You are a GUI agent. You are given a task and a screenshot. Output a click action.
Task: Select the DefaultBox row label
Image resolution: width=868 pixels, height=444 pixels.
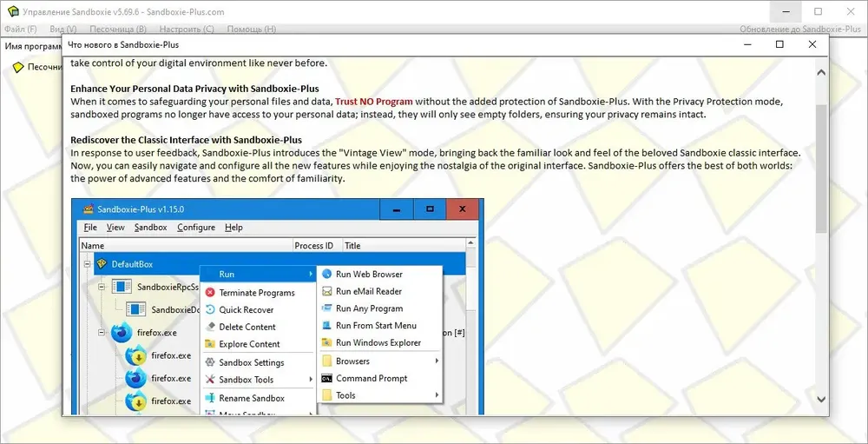point(132,264)
